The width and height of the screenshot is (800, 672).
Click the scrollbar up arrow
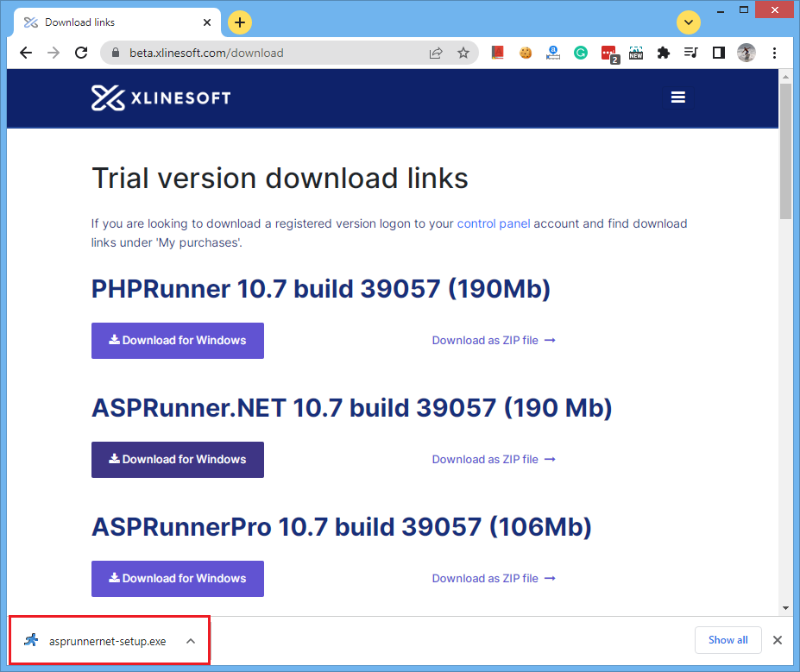(785, 77)
